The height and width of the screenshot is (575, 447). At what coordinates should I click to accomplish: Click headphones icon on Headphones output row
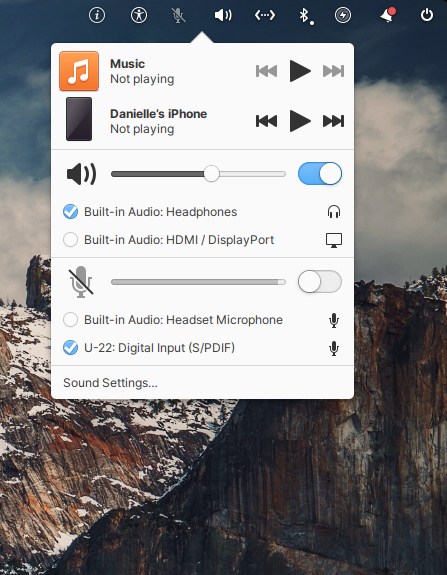[334, 212]
